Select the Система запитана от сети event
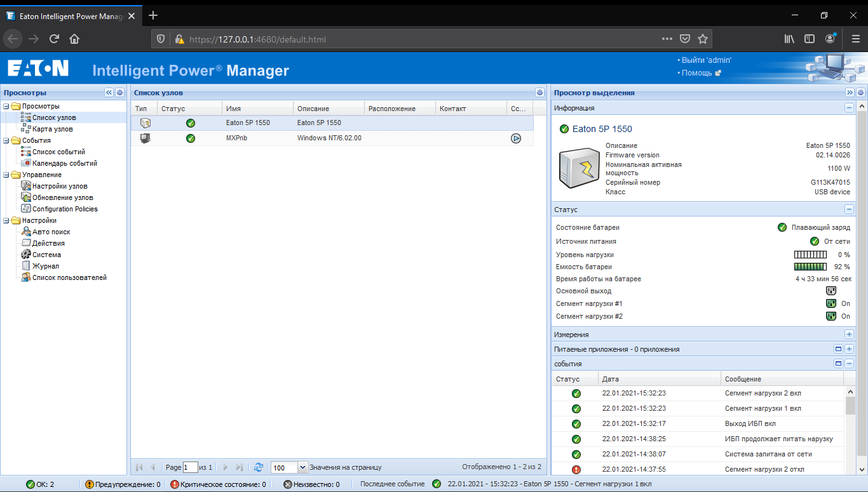 699,454
